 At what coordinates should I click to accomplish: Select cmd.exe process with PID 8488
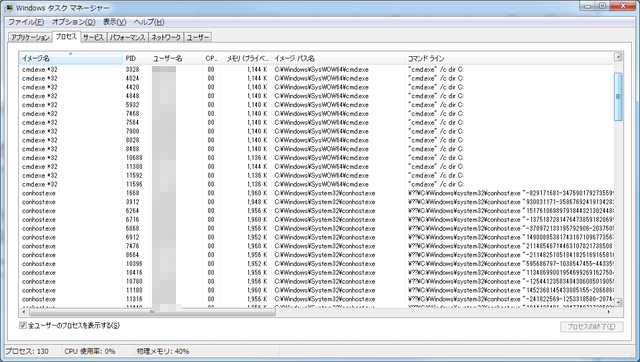(x=316, y=149)
